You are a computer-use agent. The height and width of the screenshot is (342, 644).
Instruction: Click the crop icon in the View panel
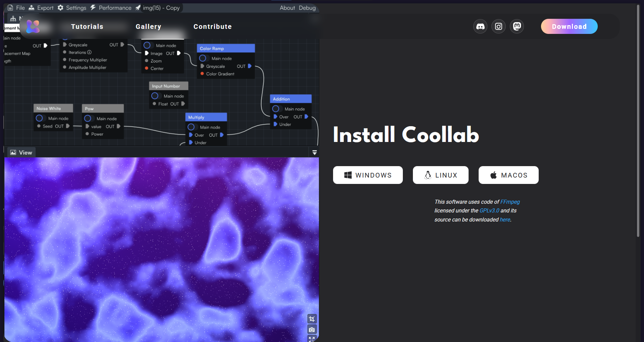tap(312, 319)
